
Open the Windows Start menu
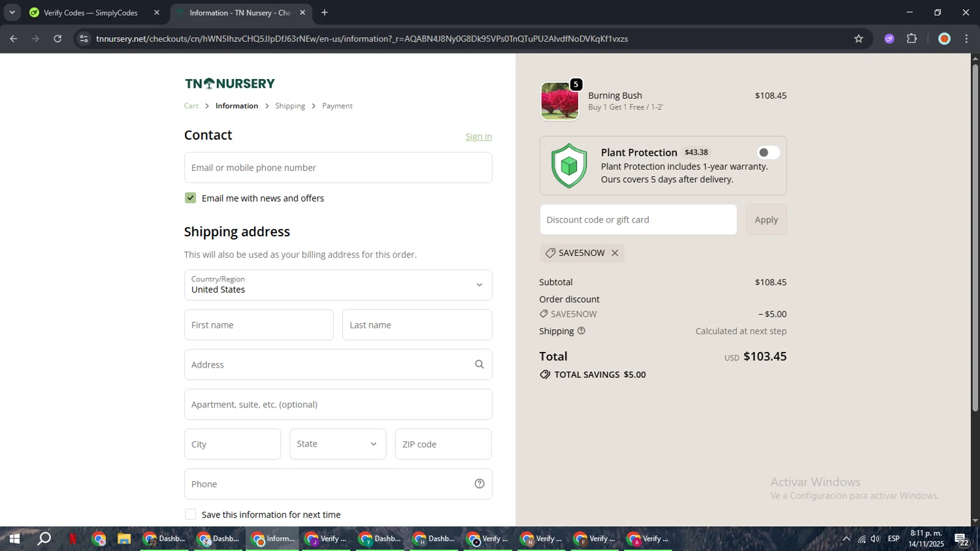coord(14,539)
